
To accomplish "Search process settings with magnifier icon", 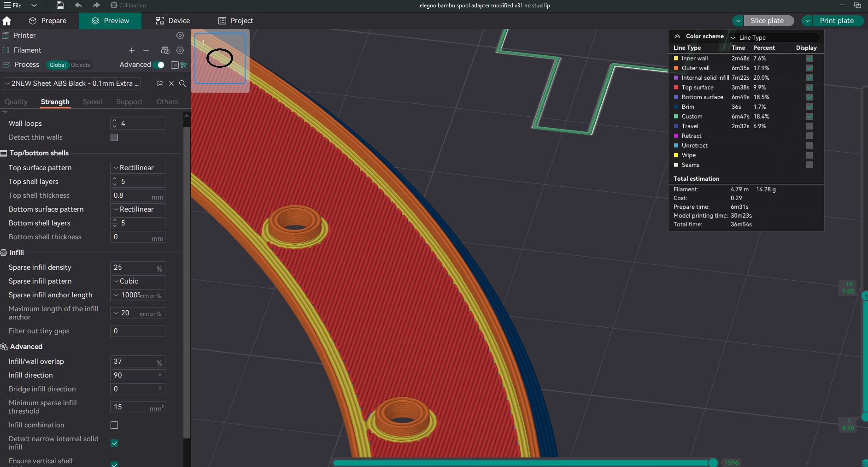I will (182, 83).
